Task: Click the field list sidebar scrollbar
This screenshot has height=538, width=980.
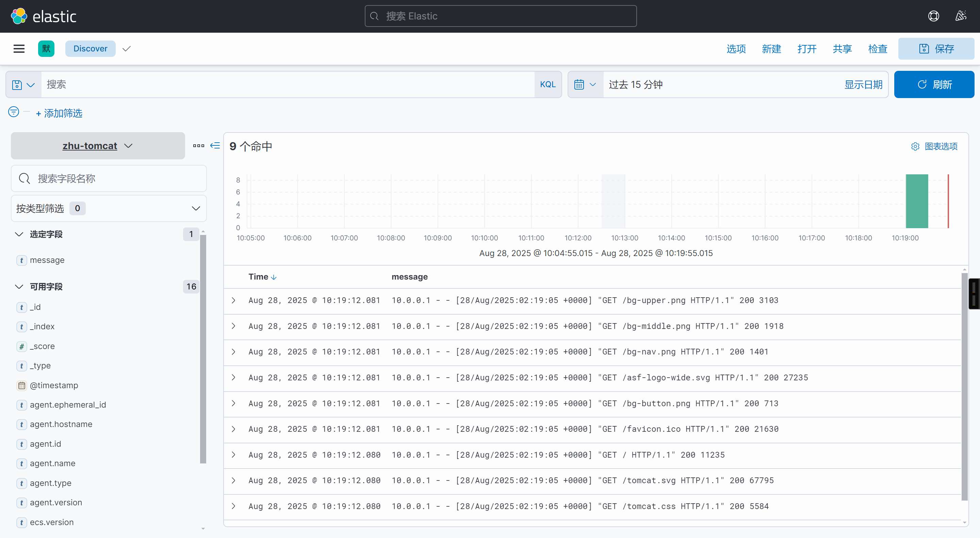Action: pyautogui.click(x=203, y=349)
